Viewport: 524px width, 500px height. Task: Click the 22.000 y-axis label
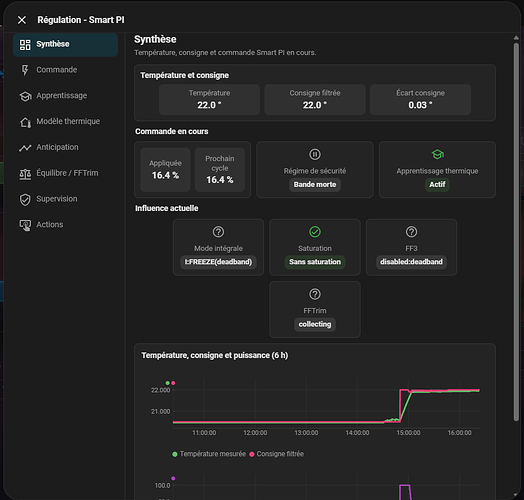[x=160, y=390]
